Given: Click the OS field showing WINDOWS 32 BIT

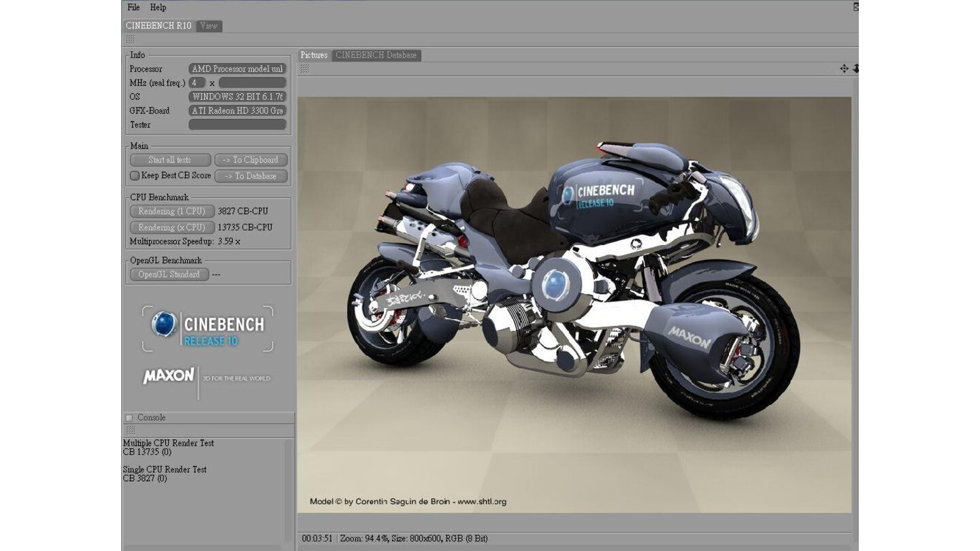Looking at the screenshot, I should [238, 97].
